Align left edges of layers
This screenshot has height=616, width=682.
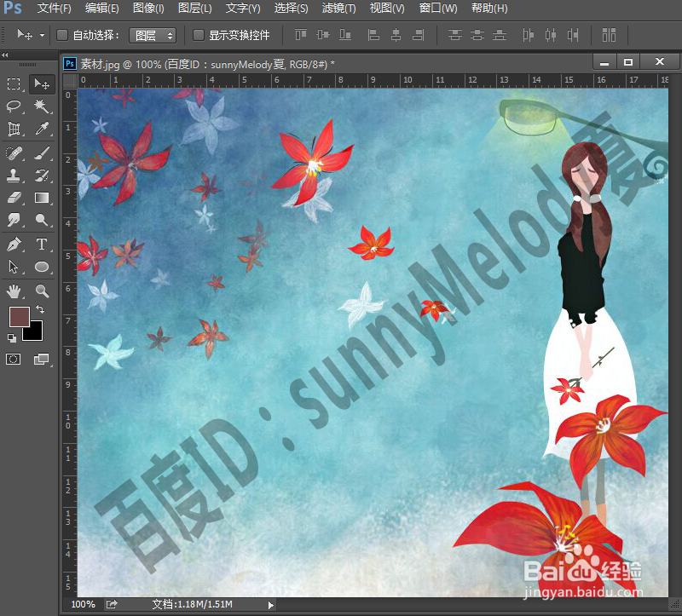coord(373,35)
